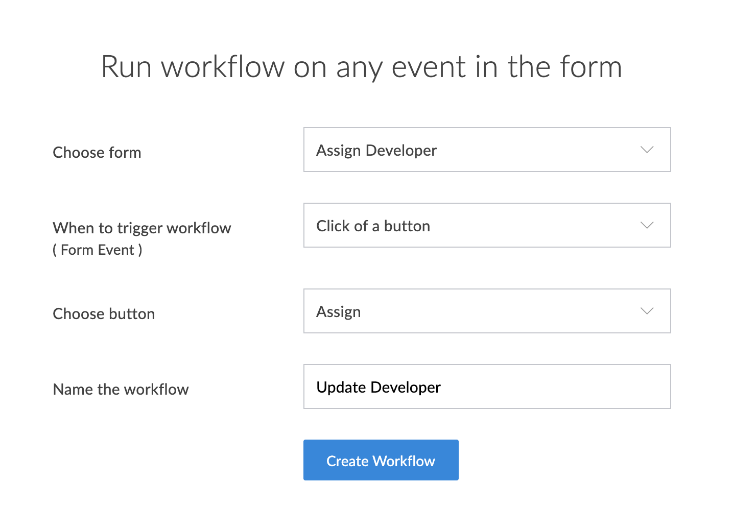The width and height of the screenshot is (756, 532).
Task: Click the '( Form Event )' sublabel
Action: (98, 250)
